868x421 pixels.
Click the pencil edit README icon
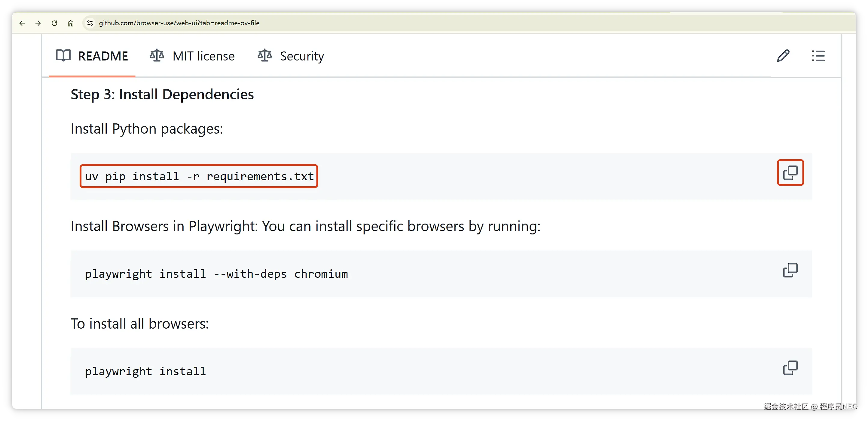pyautogui.click(x=783, y=56)
